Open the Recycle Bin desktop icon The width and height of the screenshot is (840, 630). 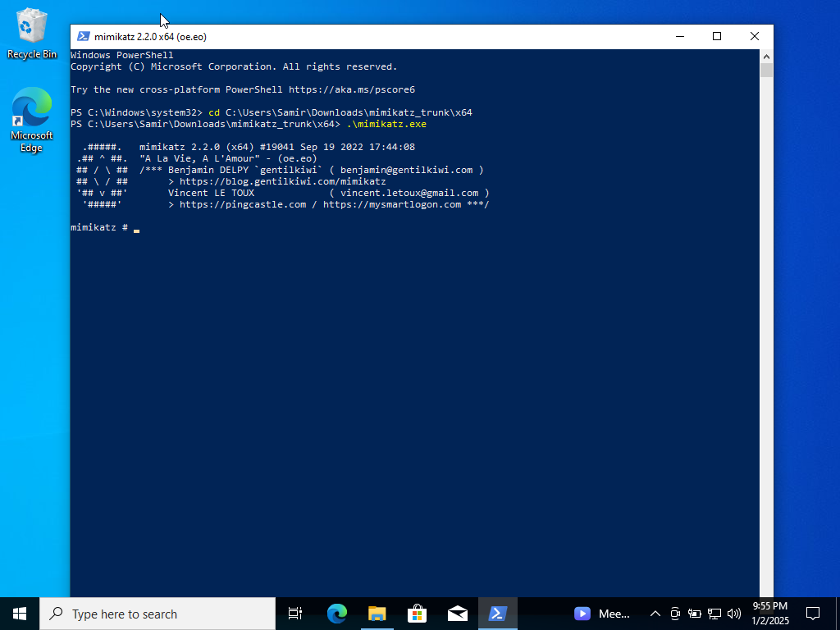click(x=32, y=33)
